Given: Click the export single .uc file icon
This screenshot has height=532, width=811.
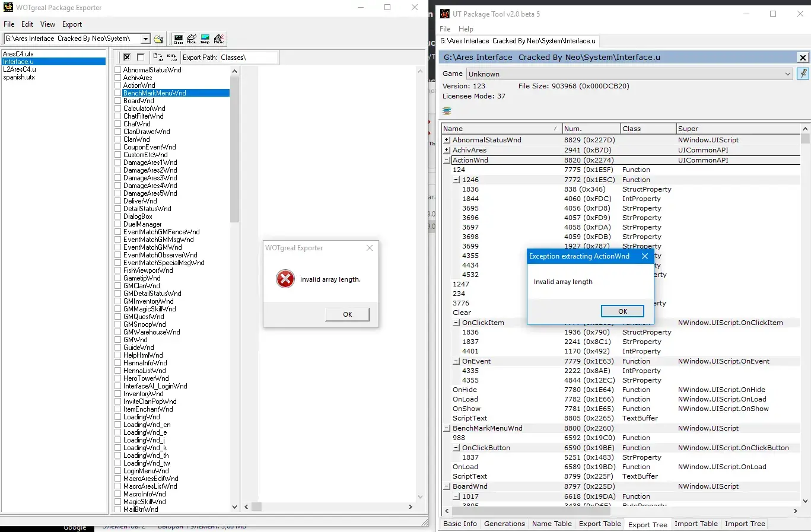Looking at the screenshot, I should coord(158,57).
